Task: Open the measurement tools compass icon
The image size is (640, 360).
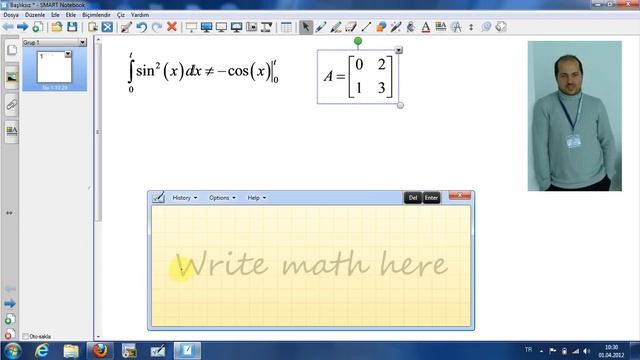Action: [456, 27]
